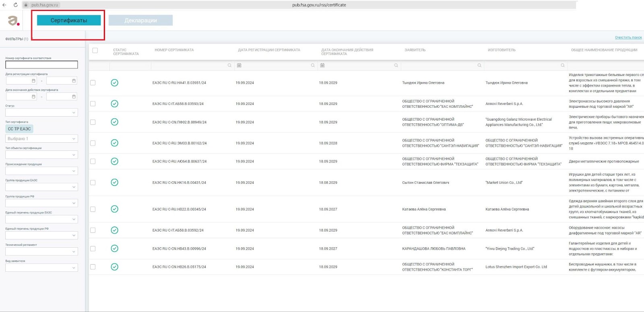644x312 pixels.
Task: Click the search icon in Заявитель column filter
Action: (x=479, y=65)
